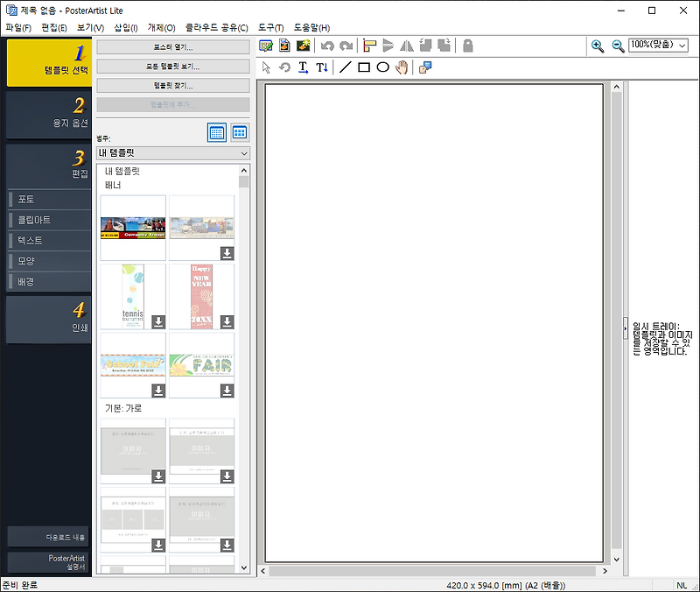Click the zoom out magnifier icon

(618, 46)
